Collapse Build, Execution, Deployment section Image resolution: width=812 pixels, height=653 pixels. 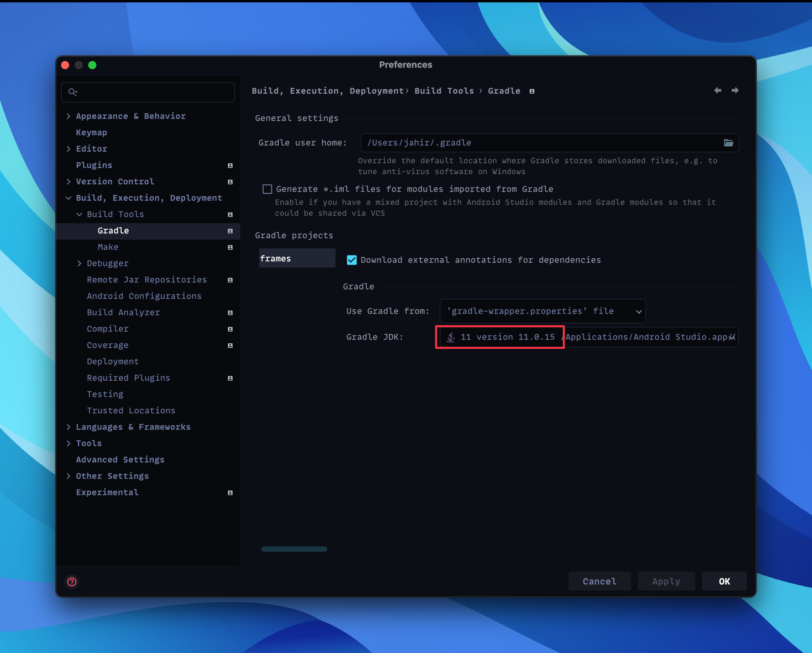coord(68,198)
